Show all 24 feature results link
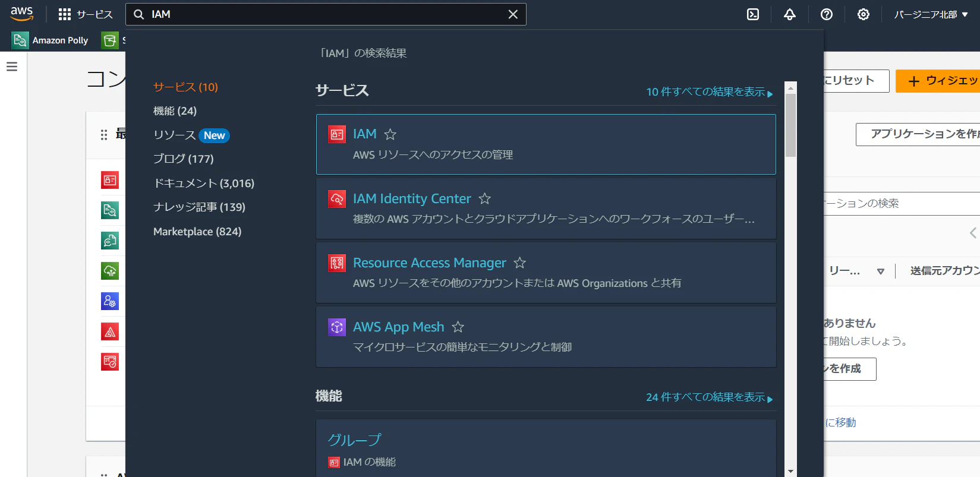 710,397
